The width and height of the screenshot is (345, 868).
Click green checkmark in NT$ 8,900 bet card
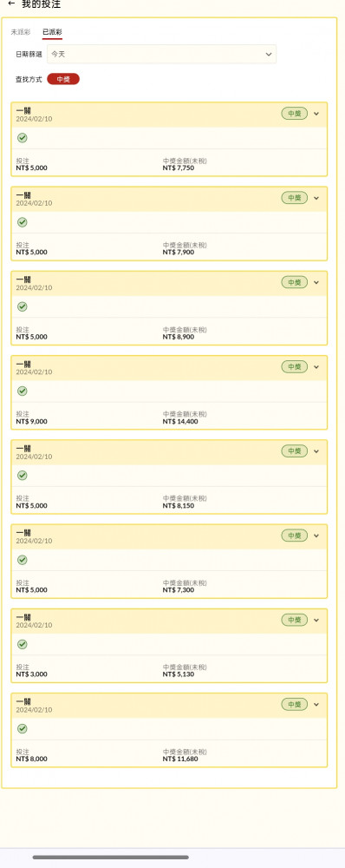(x=23, y=306)
